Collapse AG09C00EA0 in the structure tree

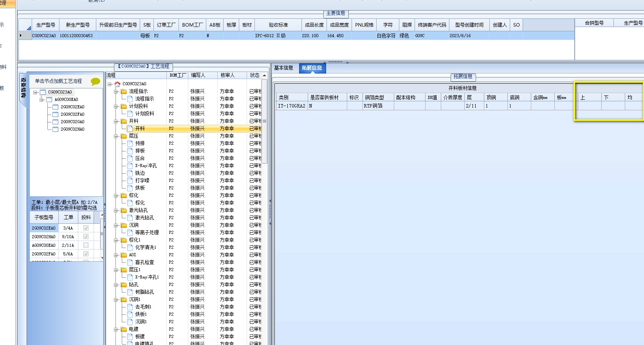coord(41,100)
